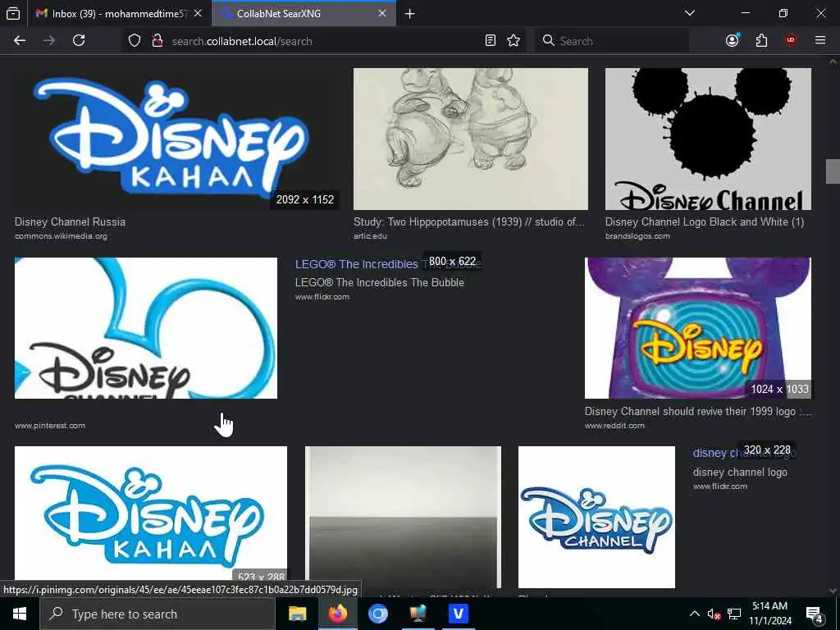
Task: Click www.pinterest.com source text
Action: [x=50, y=426]
